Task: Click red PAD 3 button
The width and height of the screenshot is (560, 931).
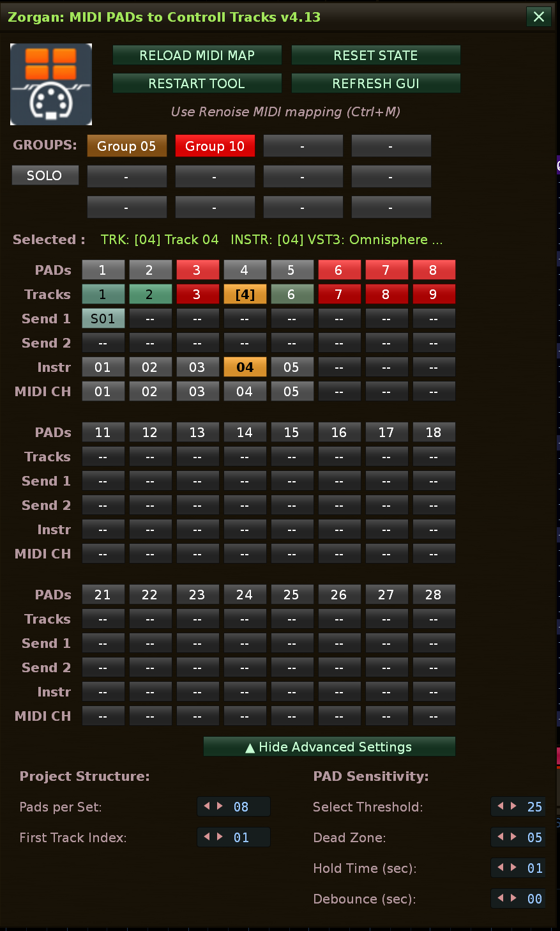Action: [x=197, y=270]
